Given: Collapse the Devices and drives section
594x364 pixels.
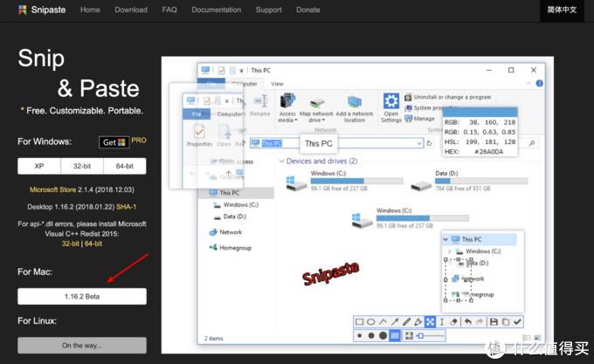Looking at the screenshot, I should 280,161.
